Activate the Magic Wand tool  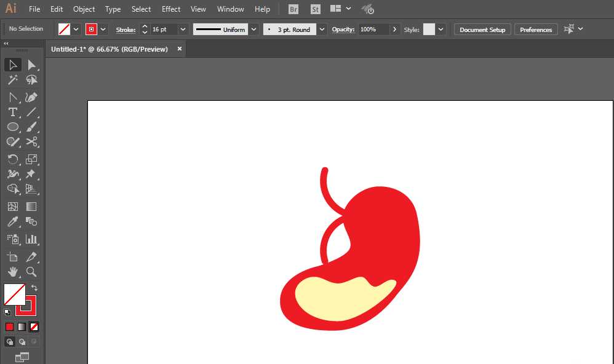point(13,80)
